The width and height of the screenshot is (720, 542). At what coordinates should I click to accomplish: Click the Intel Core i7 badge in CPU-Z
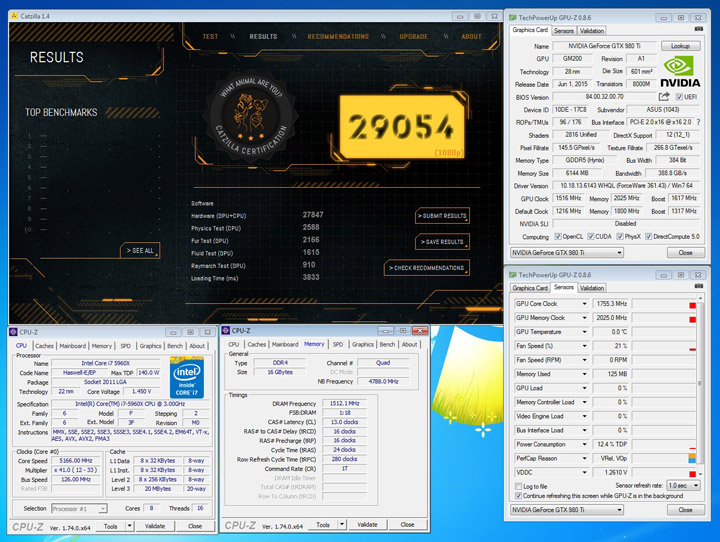pyautogui.click(x=186, y=379)
